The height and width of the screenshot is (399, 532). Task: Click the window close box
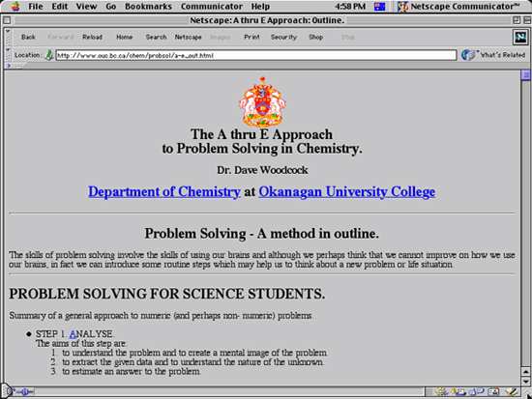[x=7, y=20]
